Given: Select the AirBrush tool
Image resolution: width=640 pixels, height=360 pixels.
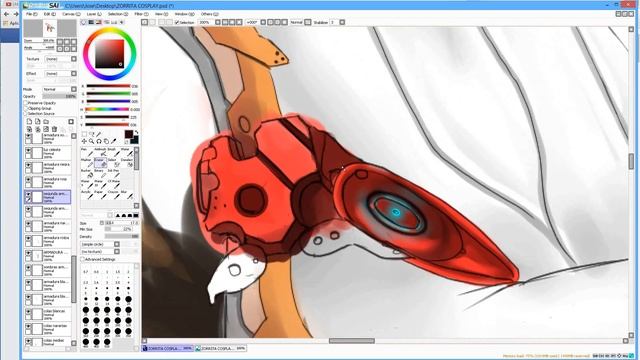Looking at the screenshot, I should pos(100,152).
